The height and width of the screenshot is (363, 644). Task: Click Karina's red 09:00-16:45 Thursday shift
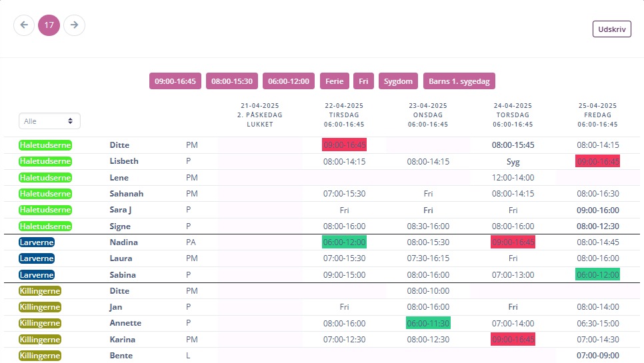(x=513, y=339)
